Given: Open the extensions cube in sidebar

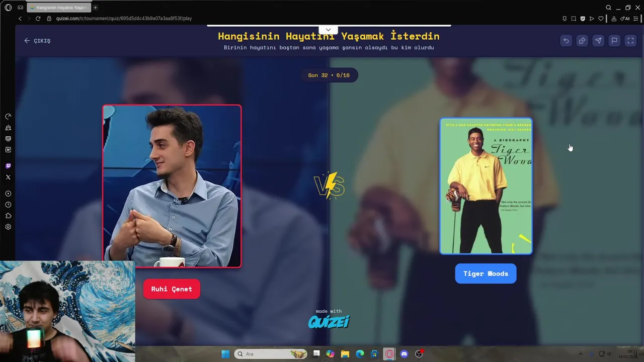Looking at the screenshot, I should click(x=8, y=216).
